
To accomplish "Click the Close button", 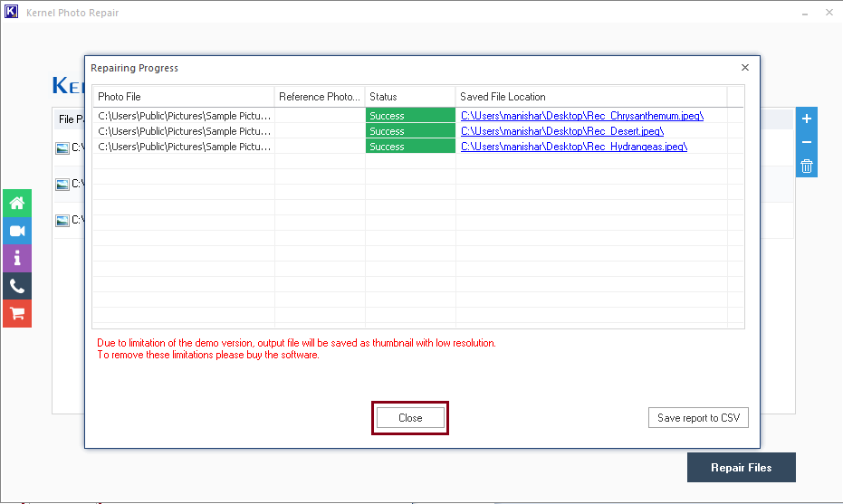I will [x=410, y=418].
